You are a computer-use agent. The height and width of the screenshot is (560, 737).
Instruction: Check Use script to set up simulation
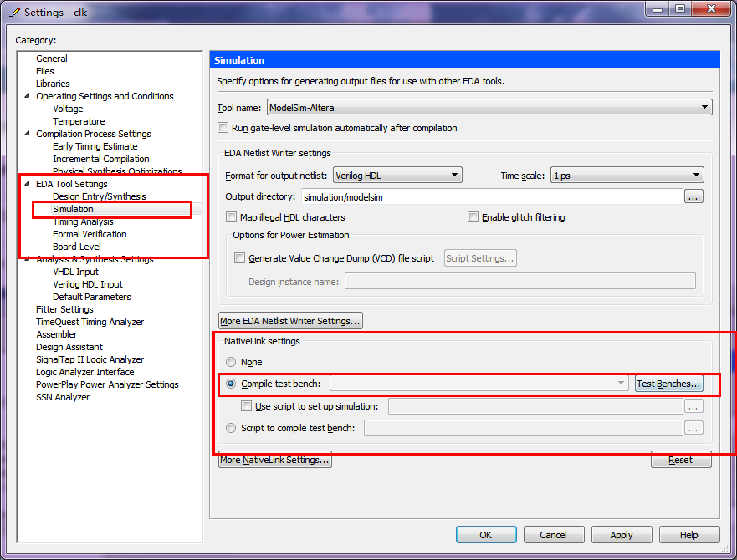click(246, 406)
